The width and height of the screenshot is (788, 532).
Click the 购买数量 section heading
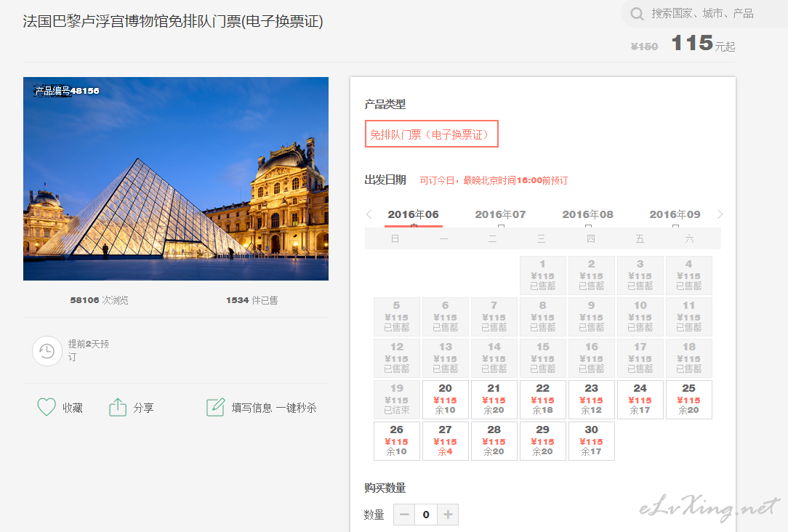[385, 488]
